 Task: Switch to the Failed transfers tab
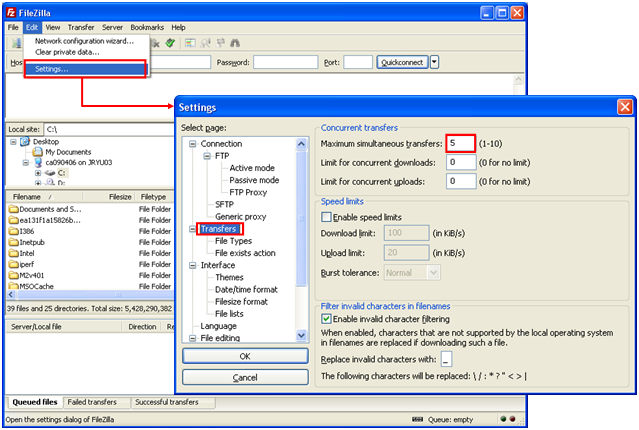[x=92, y=402]
